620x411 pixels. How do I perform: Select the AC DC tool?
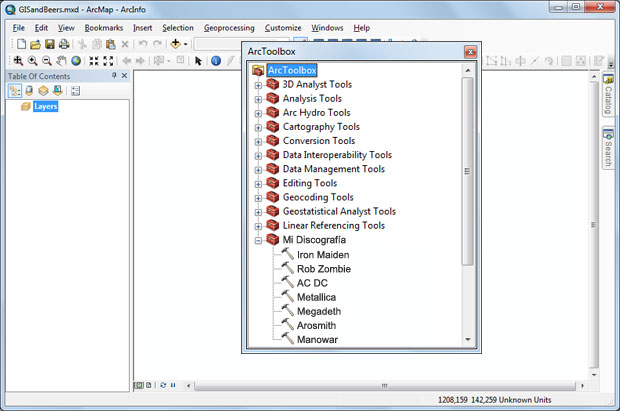tap(312, 283)
